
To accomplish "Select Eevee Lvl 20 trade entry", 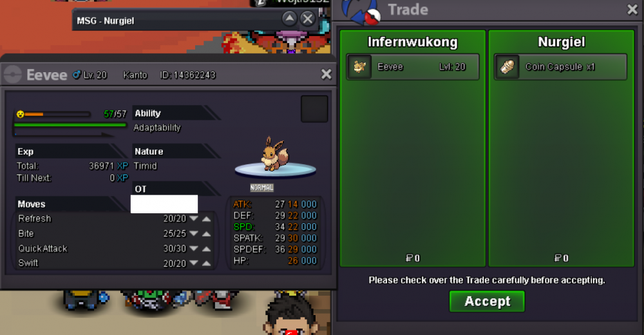I will pos(413,67).
